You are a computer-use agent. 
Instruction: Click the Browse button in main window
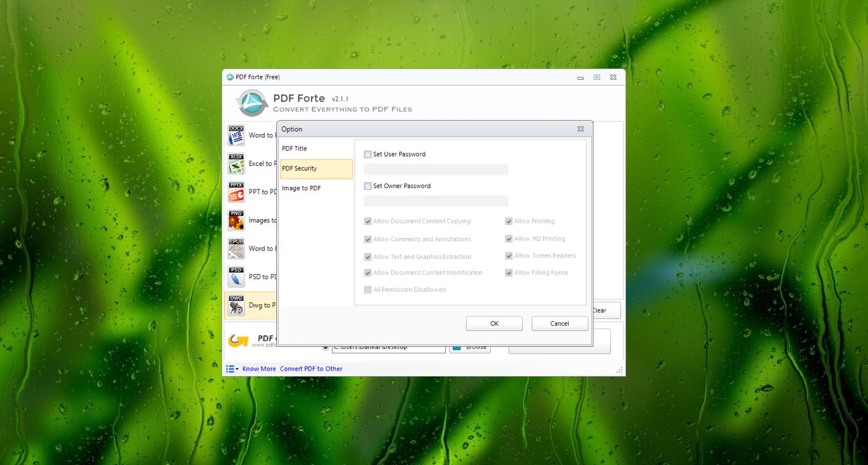470,349
